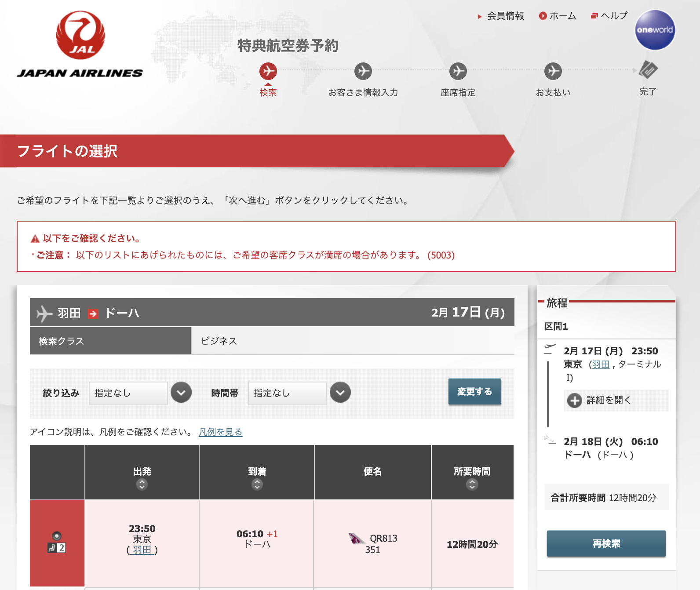Click the お支払い step airplane icon
Viewport: 700px width, 590px height.
553,71
